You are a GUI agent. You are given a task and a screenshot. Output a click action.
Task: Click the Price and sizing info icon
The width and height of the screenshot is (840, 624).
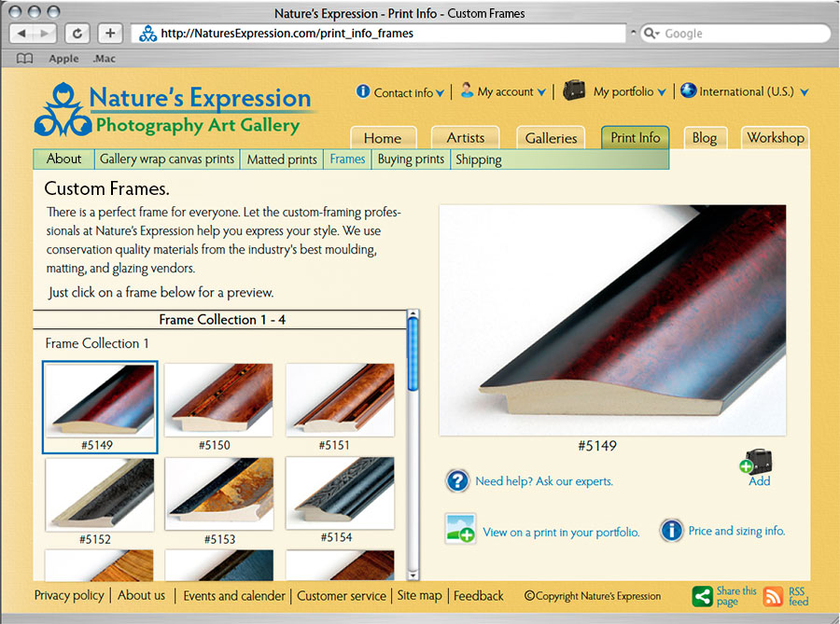point(671,531)
